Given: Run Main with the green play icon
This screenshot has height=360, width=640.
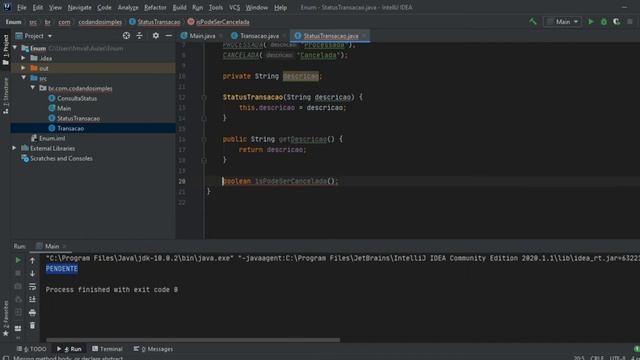Looking at the screenshot, I should 591,22.
